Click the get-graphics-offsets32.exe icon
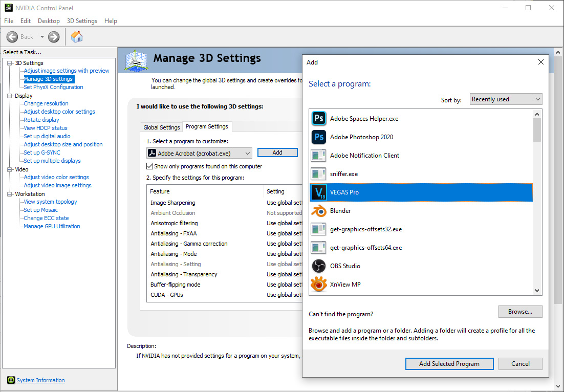This screenshot has height=392, width=564. pos(319,229)
